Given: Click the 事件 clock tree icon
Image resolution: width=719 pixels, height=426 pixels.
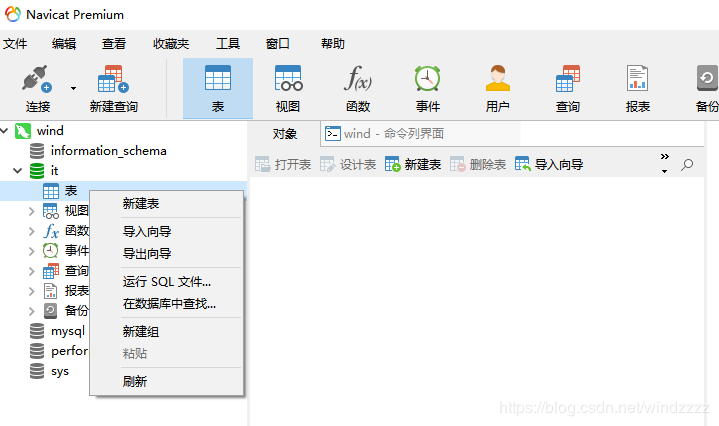Looking at the screenshot, I should point(50,251).
